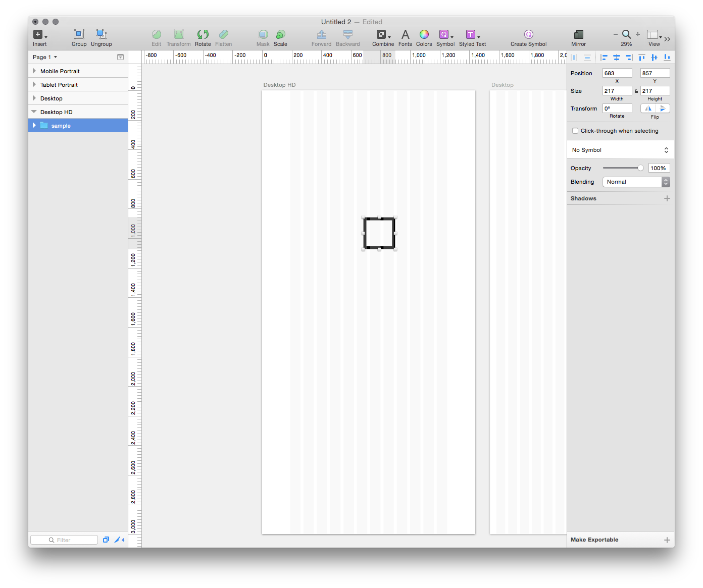Viewport: 703px width, 588px height.
Task: Click the Create Symbol icon
Action: pos(528,34)
